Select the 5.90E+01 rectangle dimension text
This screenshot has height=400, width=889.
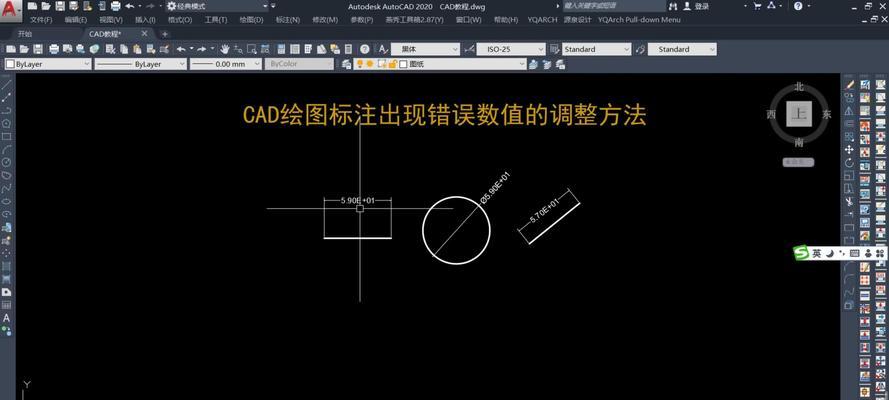point(358,201)
